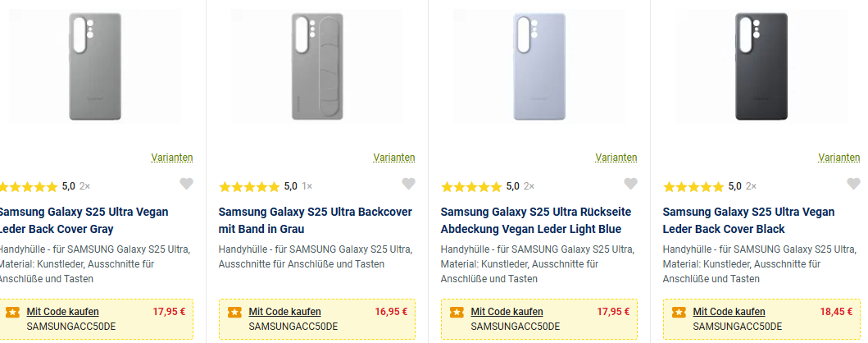Image resolution: width=868 pixels, height=343 pixels.
Task: Click Mit Code kaufen for 18,45 € offer
Action: point(729,312)
